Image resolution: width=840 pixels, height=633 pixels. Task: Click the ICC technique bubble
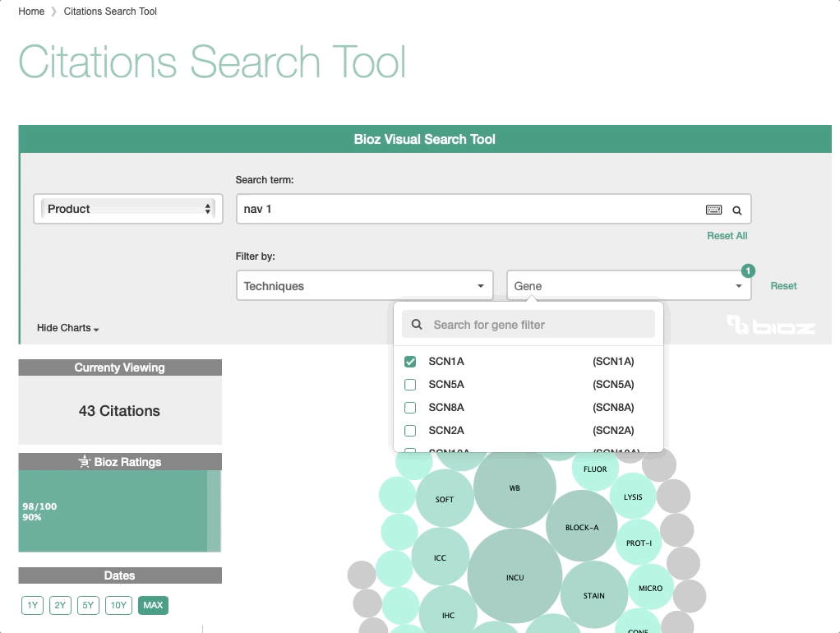(440, 558)
